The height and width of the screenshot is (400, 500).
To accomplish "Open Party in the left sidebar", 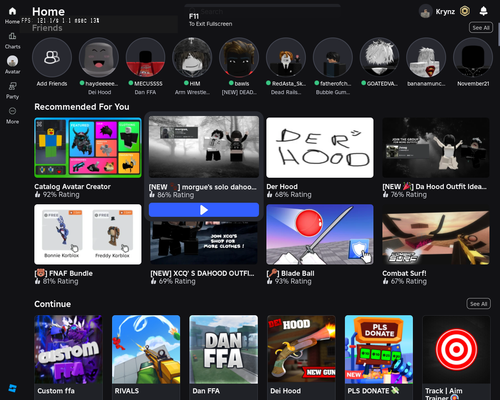I will (12, 86).
